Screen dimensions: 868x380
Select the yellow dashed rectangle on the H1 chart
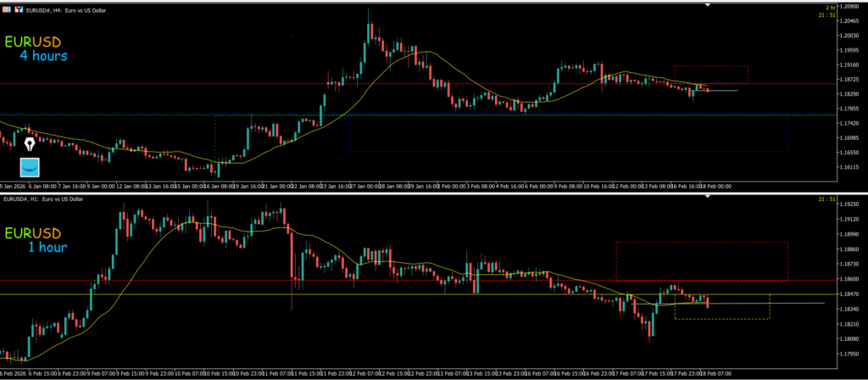tap(722, 307)
